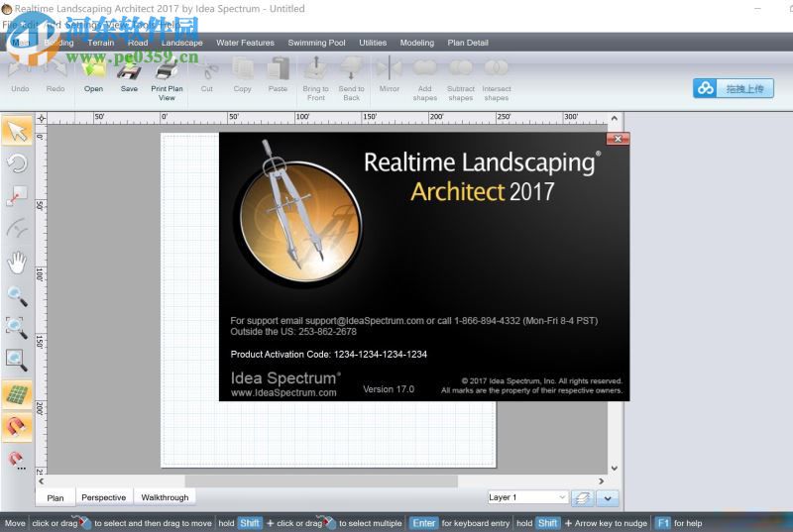The image size is (793, 532).
Task: Click the blue cloud upload button
Action: 734,88
